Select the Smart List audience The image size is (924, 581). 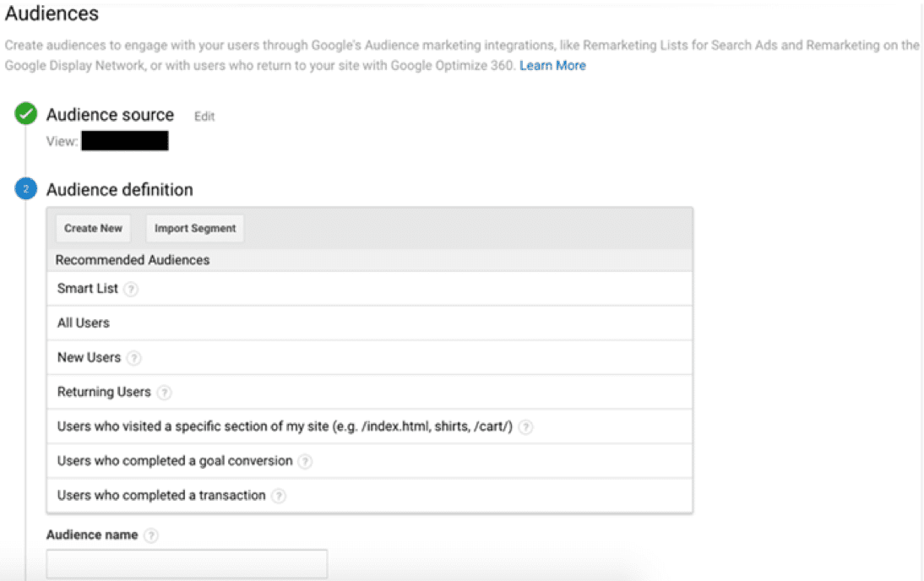pyautogui.click(x=88, y=289)
